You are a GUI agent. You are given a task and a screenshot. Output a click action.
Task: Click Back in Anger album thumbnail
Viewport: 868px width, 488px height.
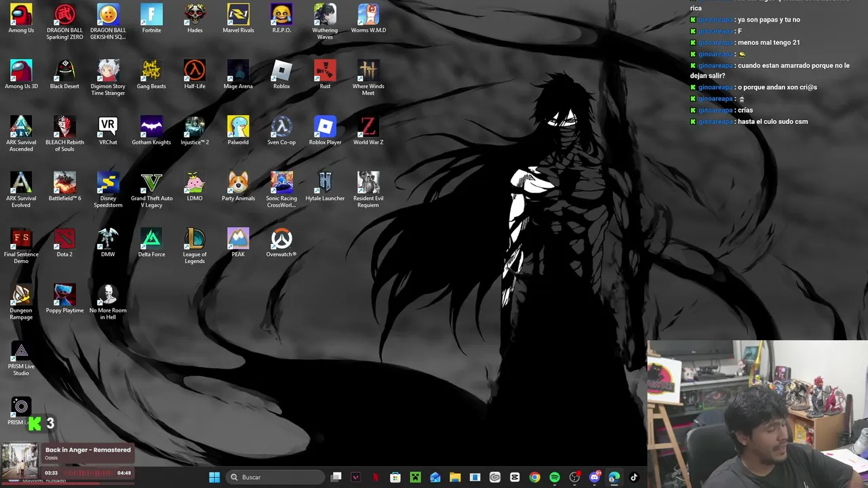click(x=20, y=461)
